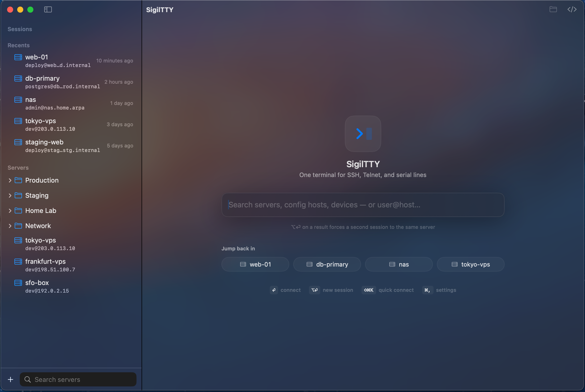Jump back into db-primary session button
585x392 pixels.
327,264
